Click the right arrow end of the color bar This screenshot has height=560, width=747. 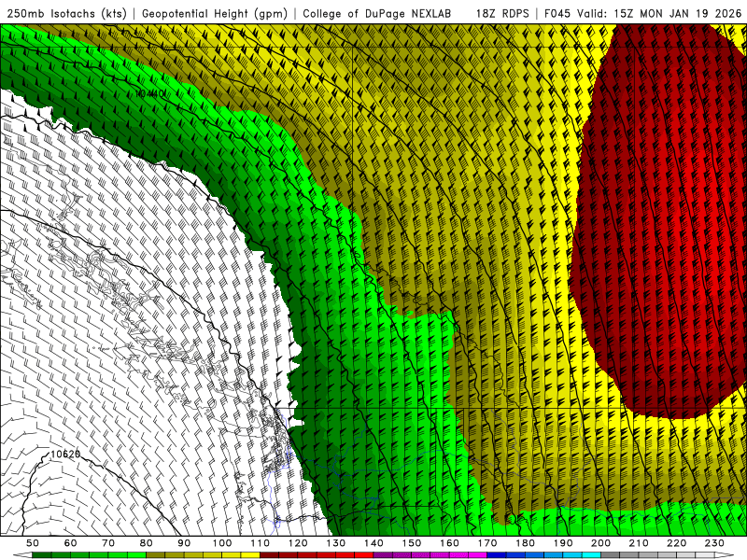click(725, 555)
